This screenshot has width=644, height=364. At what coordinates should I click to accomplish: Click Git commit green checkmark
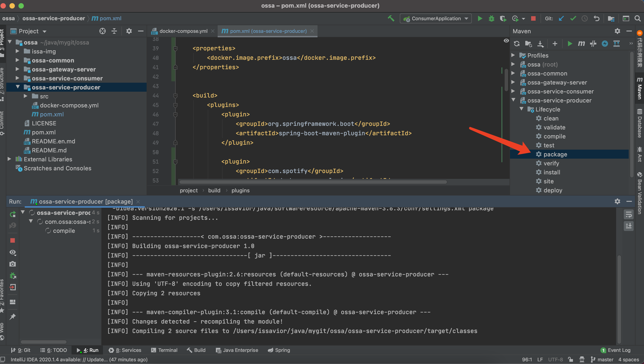coord(573,18)
